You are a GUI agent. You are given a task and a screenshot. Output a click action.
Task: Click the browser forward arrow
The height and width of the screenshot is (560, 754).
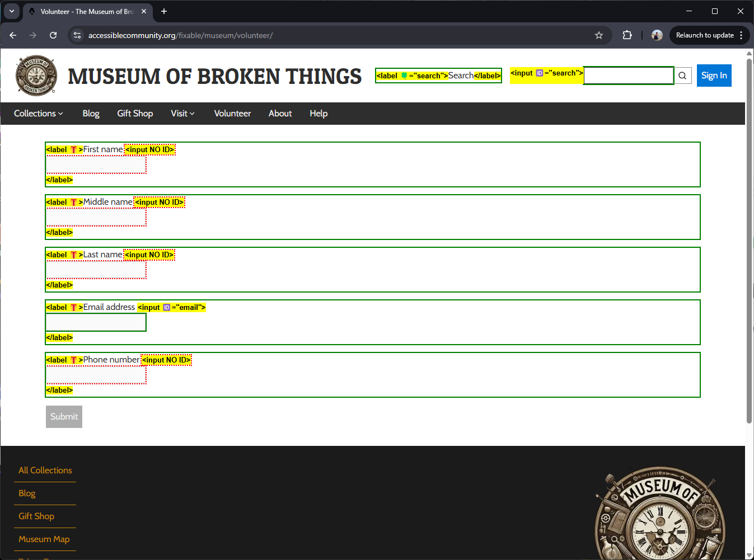tap(33, 35)
